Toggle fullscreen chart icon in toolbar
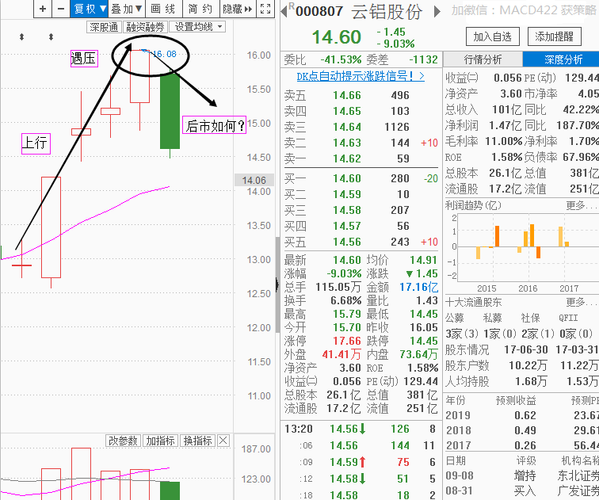Screen dimensions: 599x500 pyautogui.click(x=265, y=8)
